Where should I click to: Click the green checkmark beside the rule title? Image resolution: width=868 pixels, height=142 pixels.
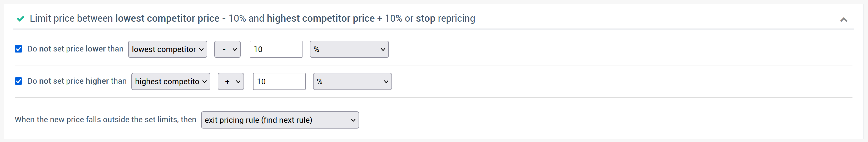21,18
